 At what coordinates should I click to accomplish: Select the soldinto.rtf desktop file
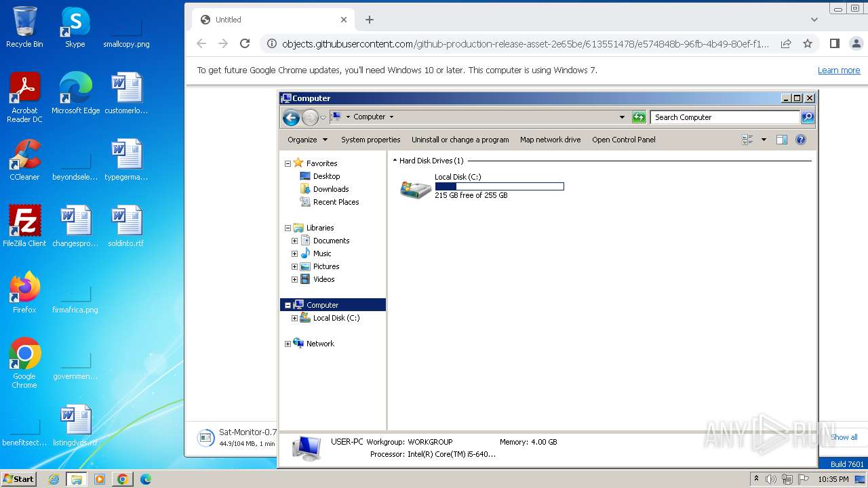tap(125, 226)
